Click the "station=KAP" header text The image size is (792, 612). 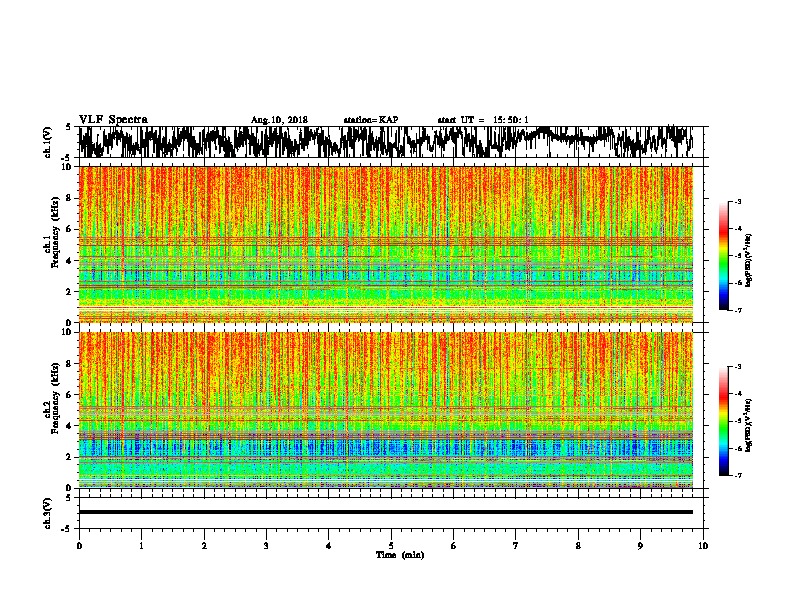(371, 120)
